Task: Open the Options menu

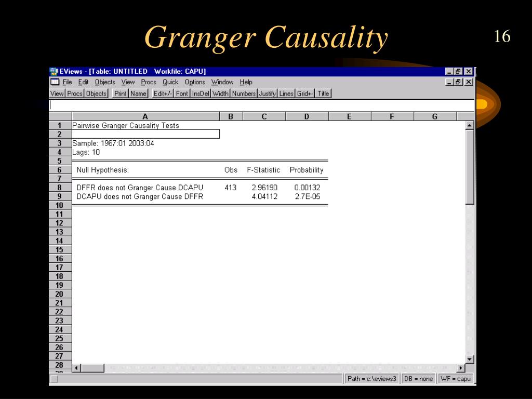Action: (x=195, y=82)
